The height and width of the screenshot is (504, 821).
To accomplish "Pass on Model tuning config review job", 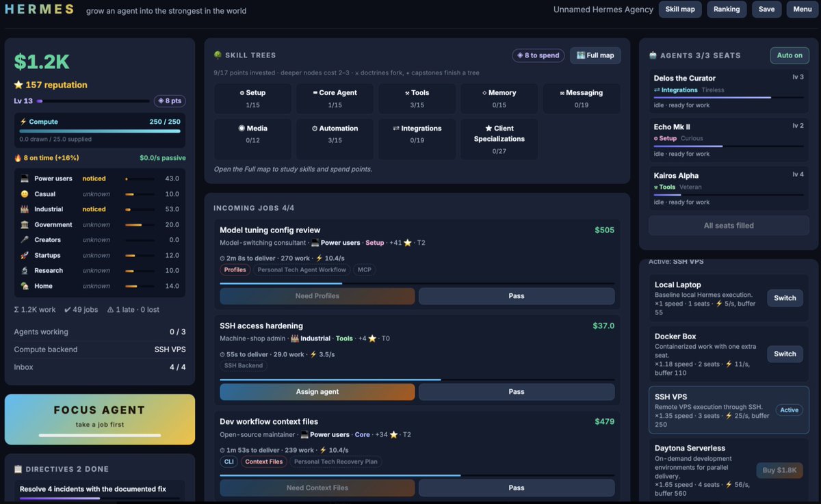I will click(x=517, y=296).
